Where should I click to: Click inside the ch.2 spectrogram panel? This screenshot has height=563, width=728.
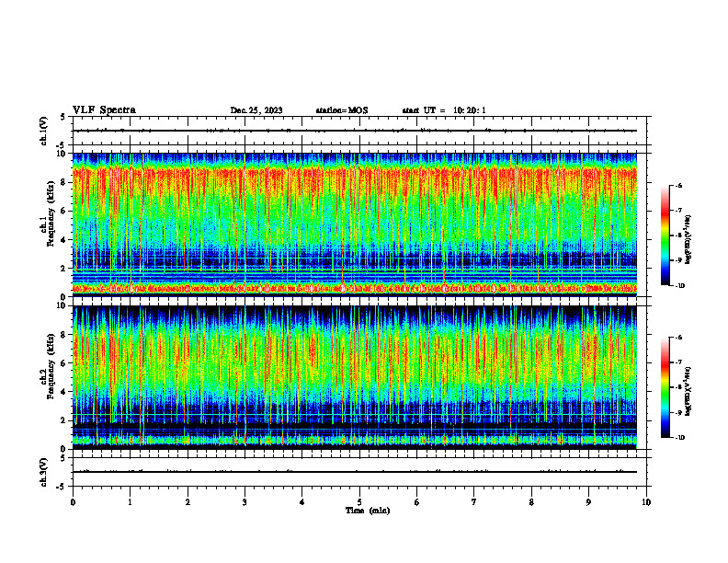tap(355, 377)
